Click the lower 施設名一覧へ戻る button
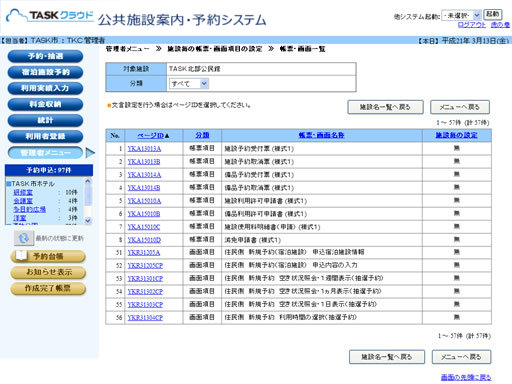Screen dimensions: 512x384 coord(387,357)
